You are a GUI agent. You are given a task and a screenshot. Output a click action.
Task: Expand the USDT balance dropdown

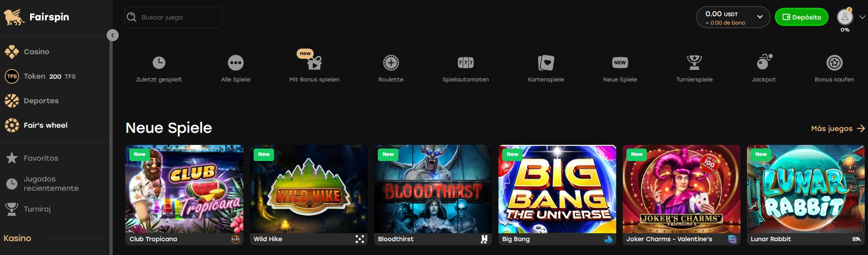click(760, 17)
